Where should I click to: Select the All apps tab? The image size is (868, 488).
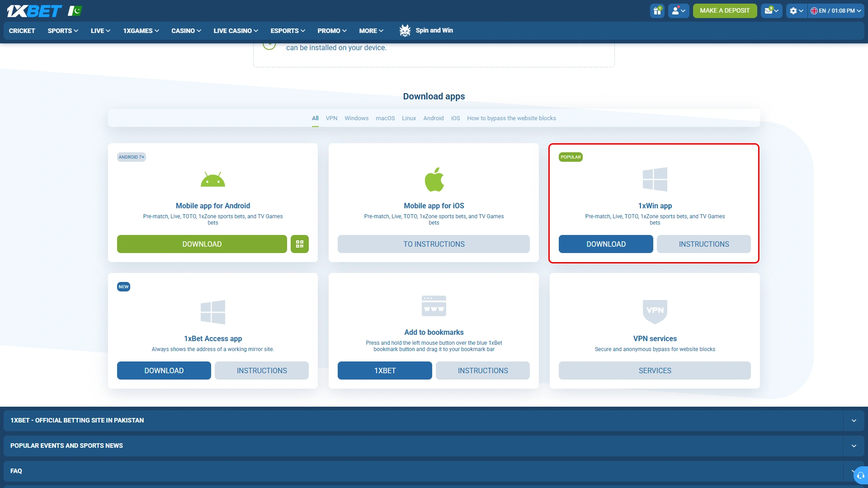tap(315, 118)
